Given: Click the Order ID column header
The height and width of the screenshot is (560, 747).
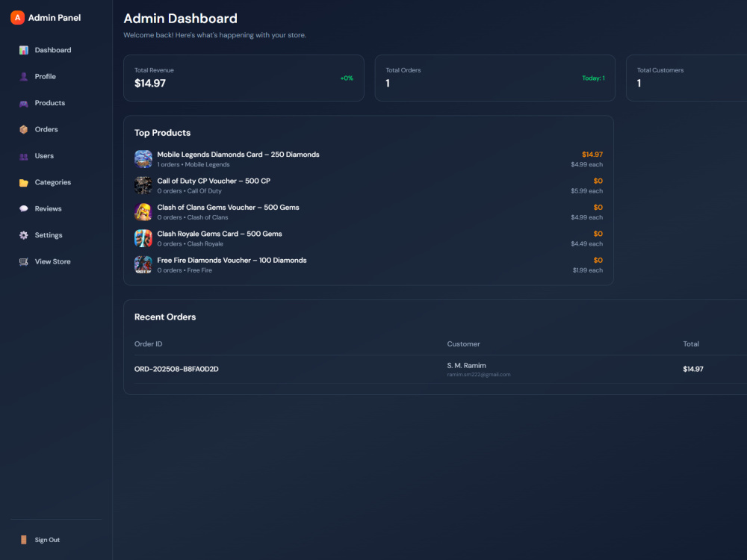Looking at the screenshot, I should pos(148,343).
